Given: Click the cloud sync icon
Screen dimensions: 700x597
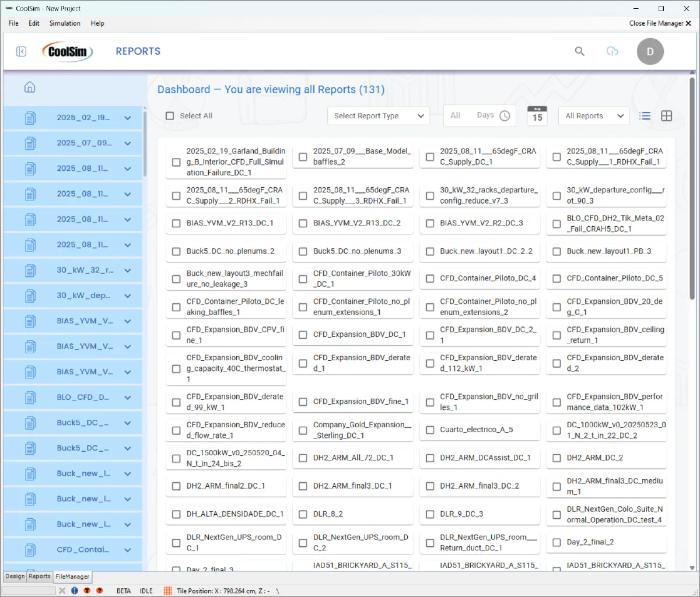Looking at the screenshot, I should click(x=612, y=51).
